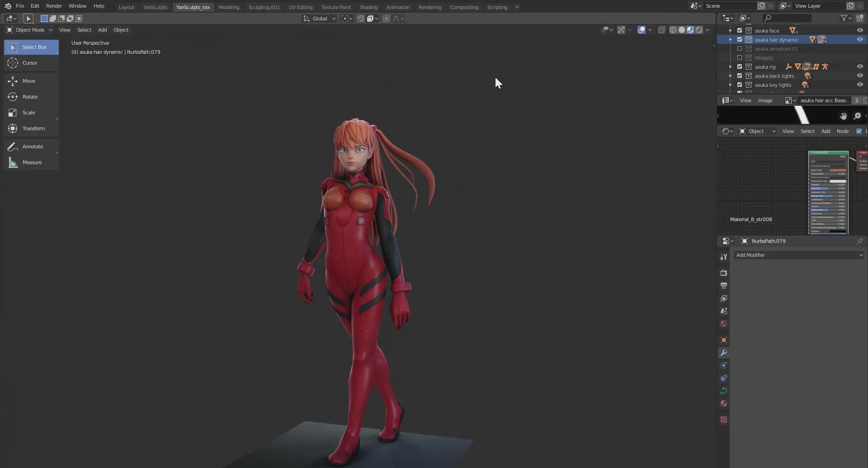This screenshot has width=868, height=468.
Task: Open the Object Mode dropdown
Action: click(29, 30)
